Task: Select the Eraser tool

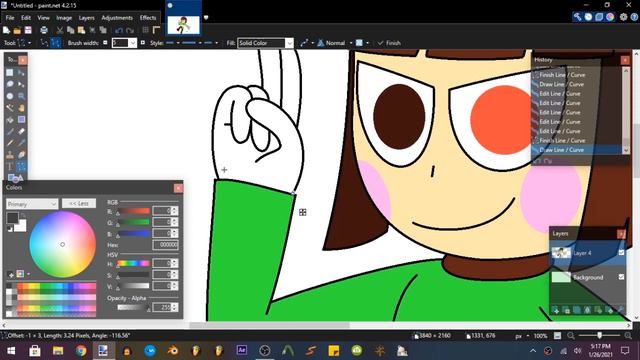Action: 21,131
